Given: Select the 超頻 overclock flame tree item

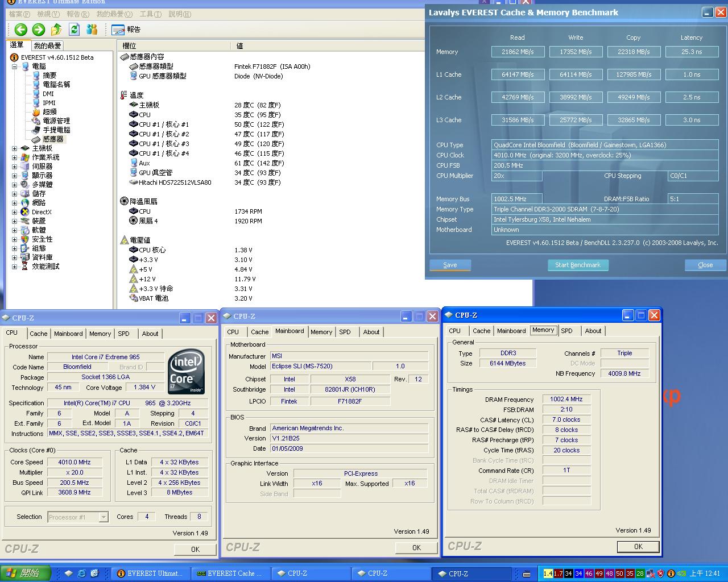Looking at the screenshot, I should [x=49, y=112].
